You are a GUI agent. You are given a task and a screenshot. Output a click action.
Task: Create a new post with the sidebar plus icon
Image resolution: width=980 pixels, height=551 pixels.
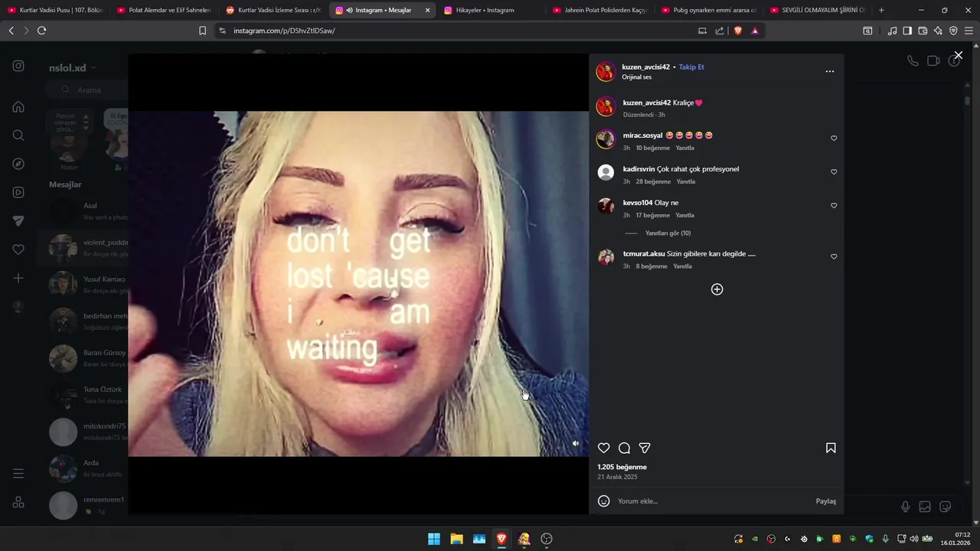tap(18, 278)
